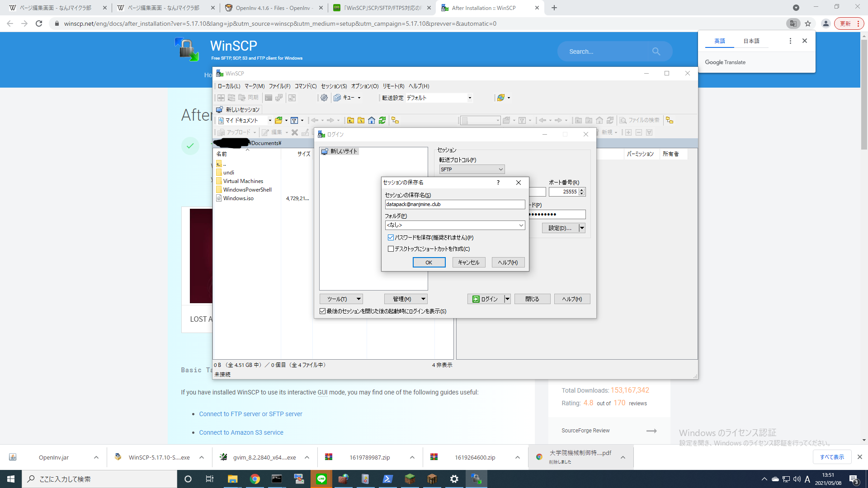Open Translate popup options three-dot menu

click(x=790, y=41)
